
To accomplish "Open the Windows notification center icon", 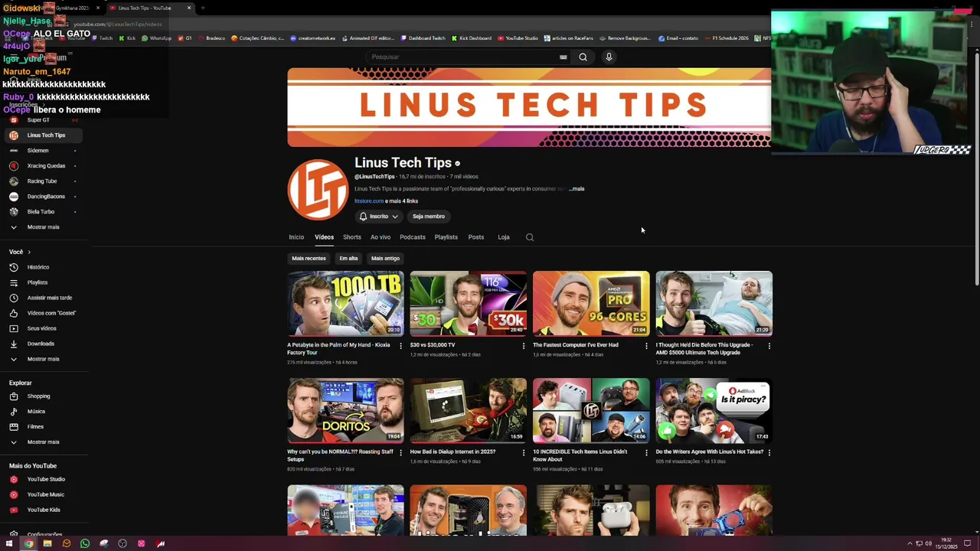I will (x=967, y=543).
